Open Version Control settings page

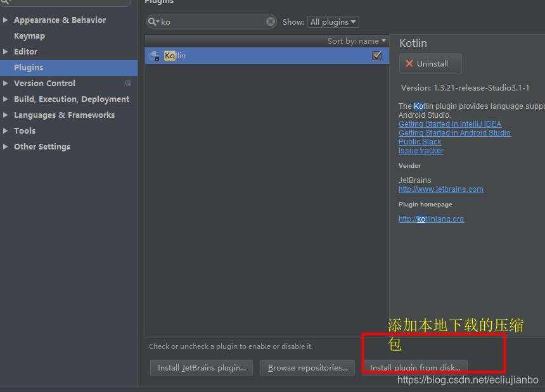point(44,83)
